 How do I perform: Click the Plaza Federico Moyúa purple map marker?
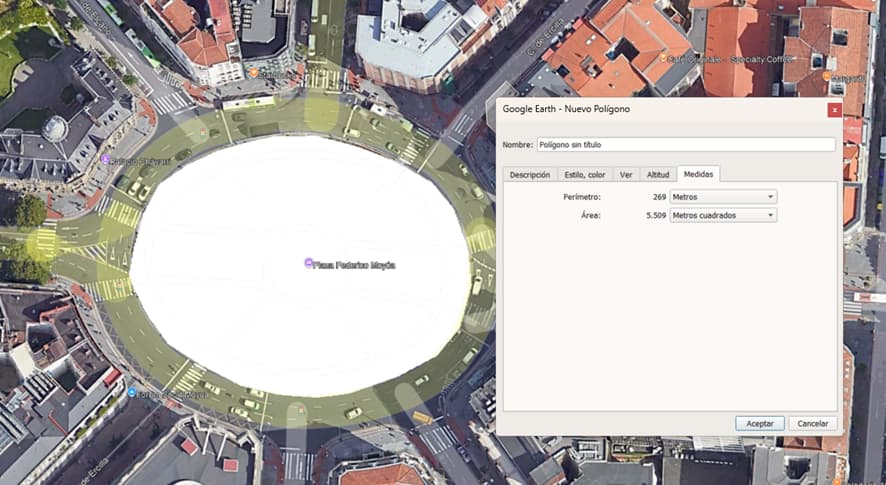(x=309, y=263)
